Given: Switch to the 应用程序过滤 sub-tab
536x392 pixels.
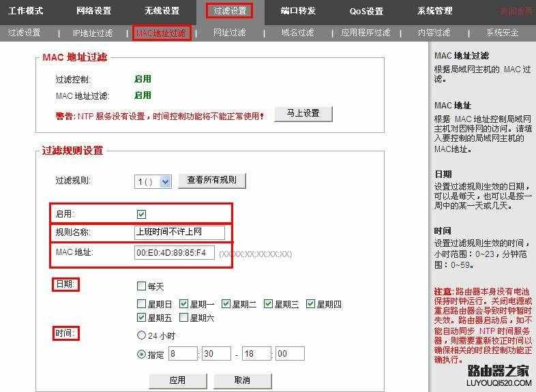Looking at the screenshot, I should (x=366, y=33).
